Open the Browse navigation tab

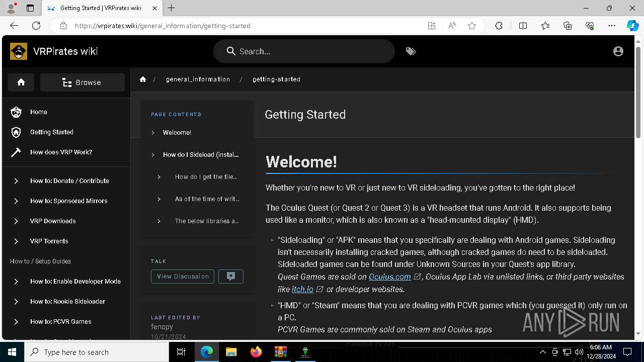pos(83,82)
